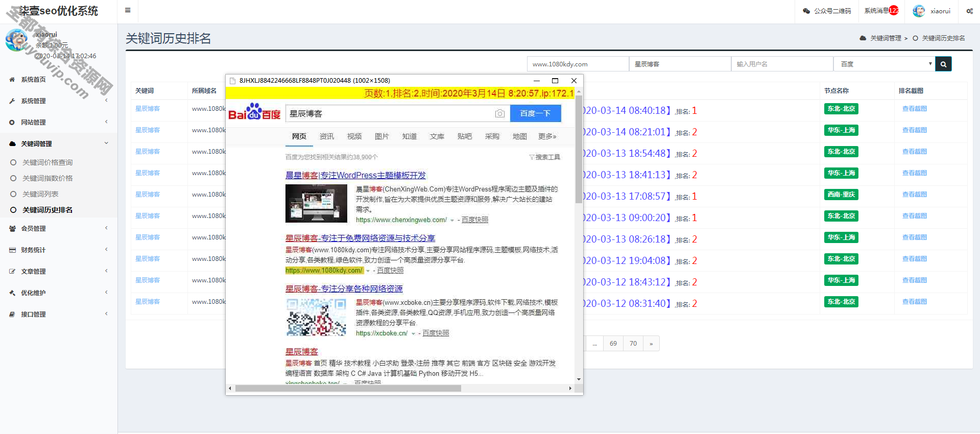Click the viewer horizontal scrollbar

point(348,388)
